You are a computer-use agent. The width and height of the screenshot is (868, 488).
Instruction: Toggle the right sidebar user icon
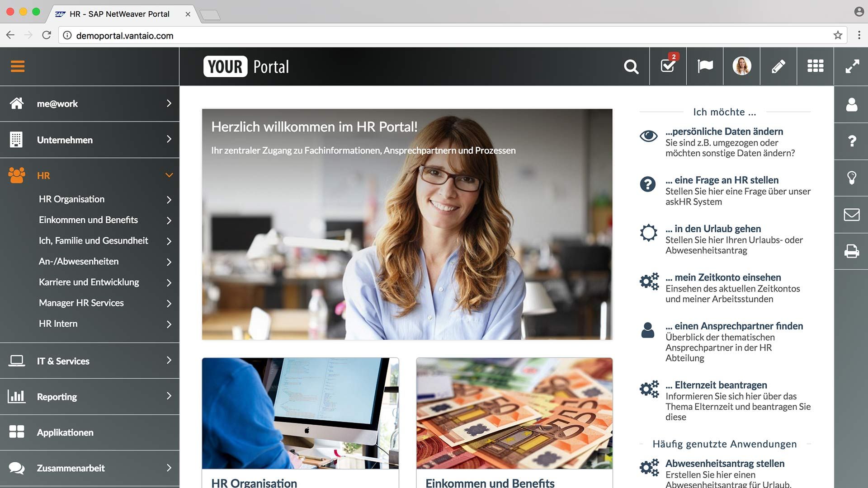[x=852, y=103]
